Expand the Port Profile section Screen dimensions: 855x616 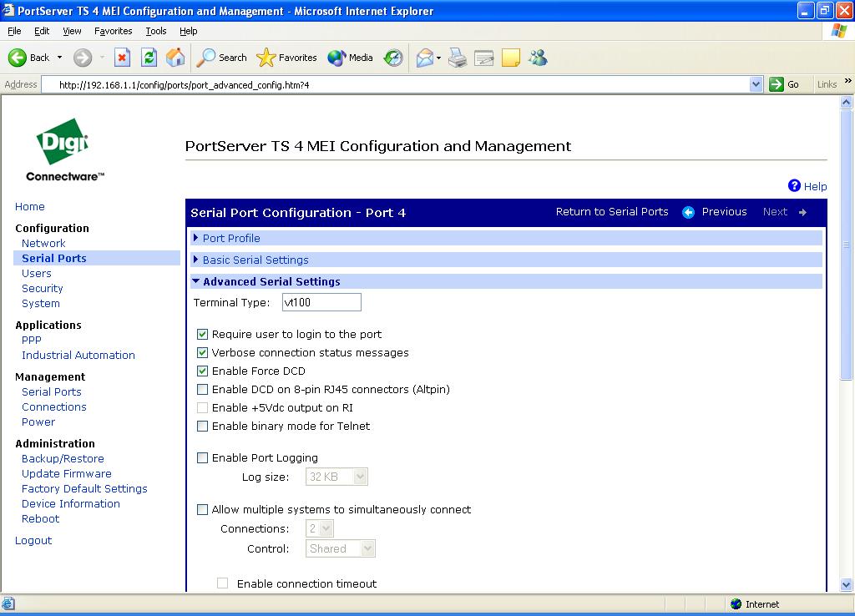[x=231, y=239]
